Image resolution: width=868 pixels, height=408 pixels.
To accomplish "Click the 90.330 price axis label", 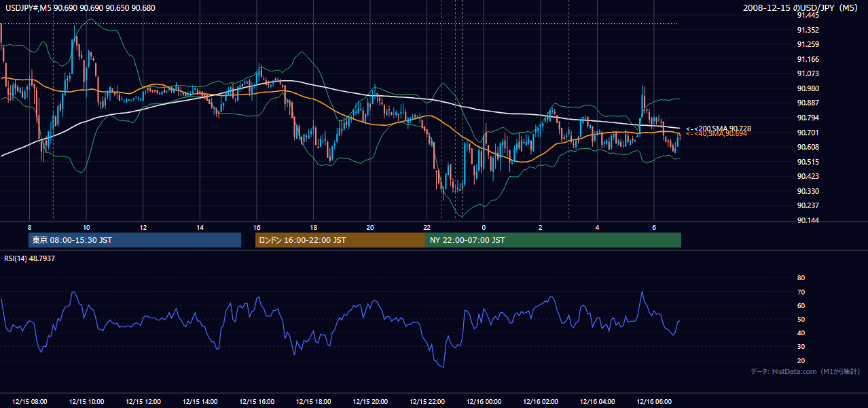I will click(808, 192).
